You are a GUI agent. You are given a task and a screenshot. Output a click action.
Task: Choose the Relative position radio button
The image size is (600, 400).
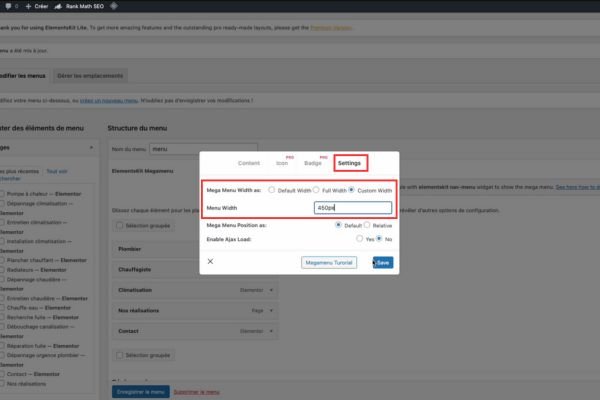[367, 225]
